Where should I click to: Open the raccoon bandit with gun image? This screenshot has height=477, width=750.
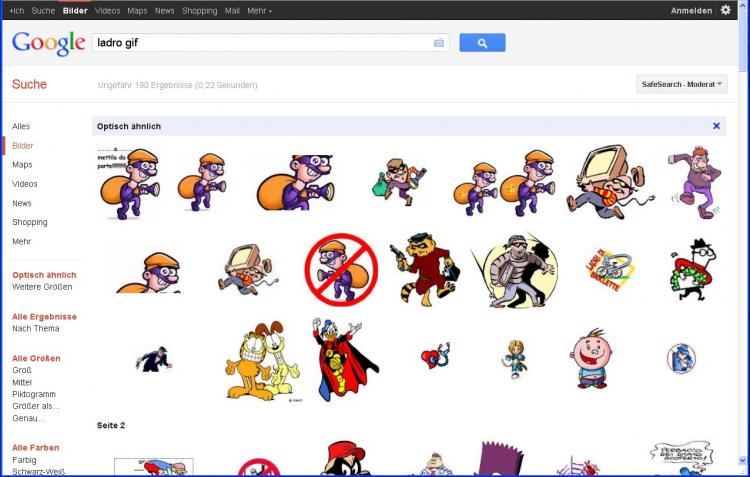click(424, 269)
